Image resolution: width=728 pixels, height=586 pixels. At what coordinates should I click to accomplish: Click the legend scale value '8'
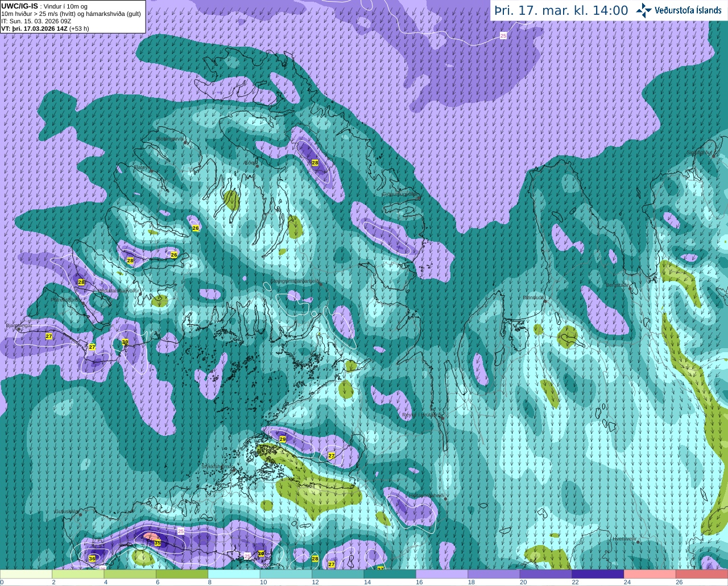pos(209,583)
